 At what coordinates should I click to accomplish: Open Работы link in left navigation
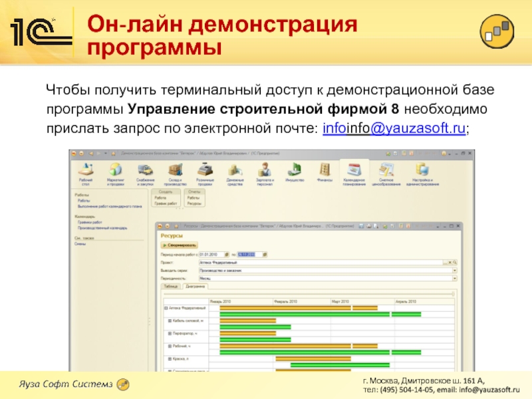[x=84, y=201]
